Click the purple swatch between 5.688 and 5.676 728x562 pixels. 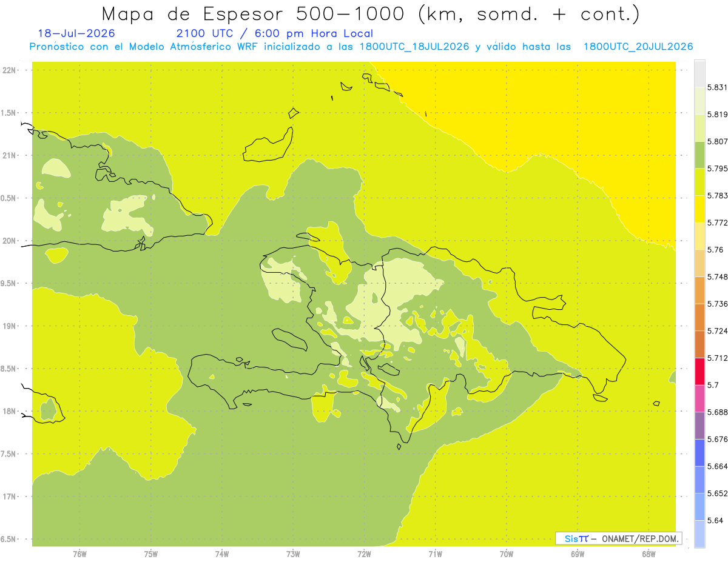(699, 426)
